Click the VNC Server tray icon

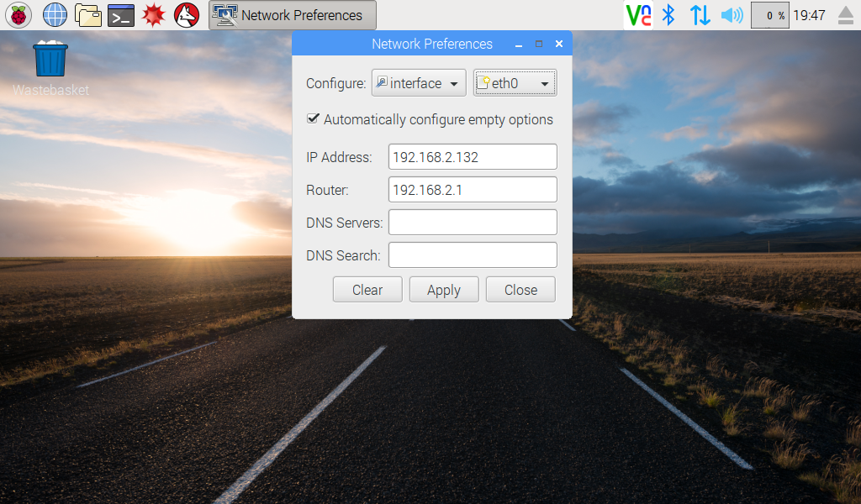(639, 15)
